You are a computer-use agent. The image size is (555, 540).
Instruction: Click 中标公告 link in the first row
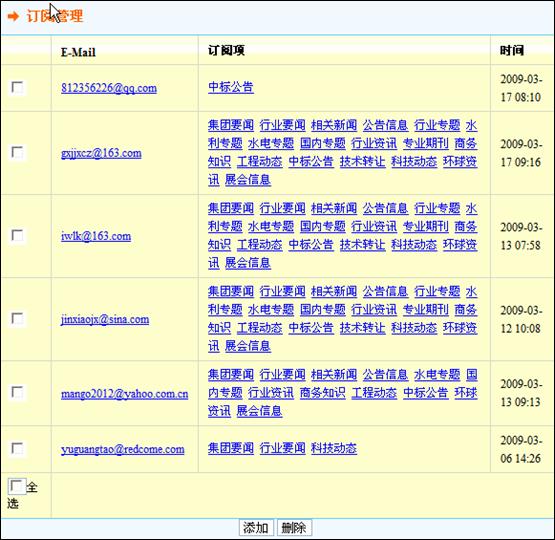(x=231, y=87)
